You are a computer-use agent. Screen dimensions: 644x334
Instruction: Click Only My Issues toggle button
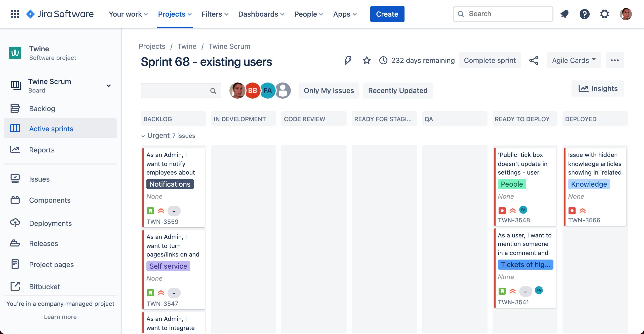[328, 90]
